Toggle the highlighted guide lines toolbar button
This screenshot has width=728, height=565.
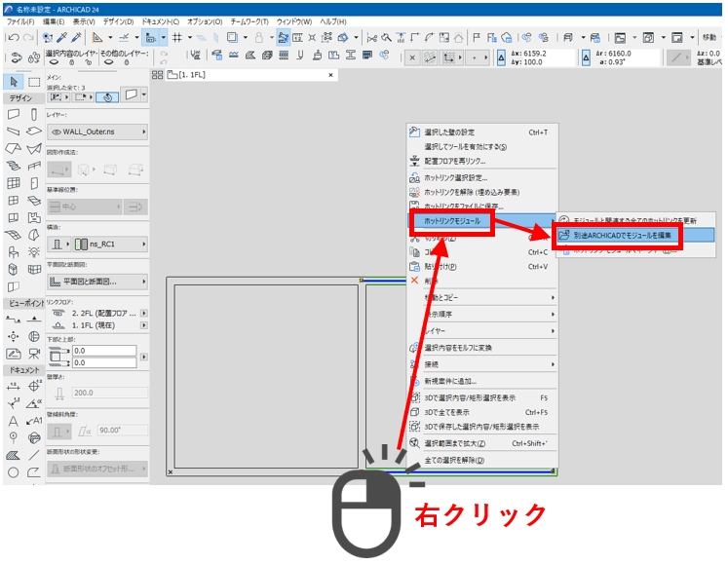(x=150, y=38)
